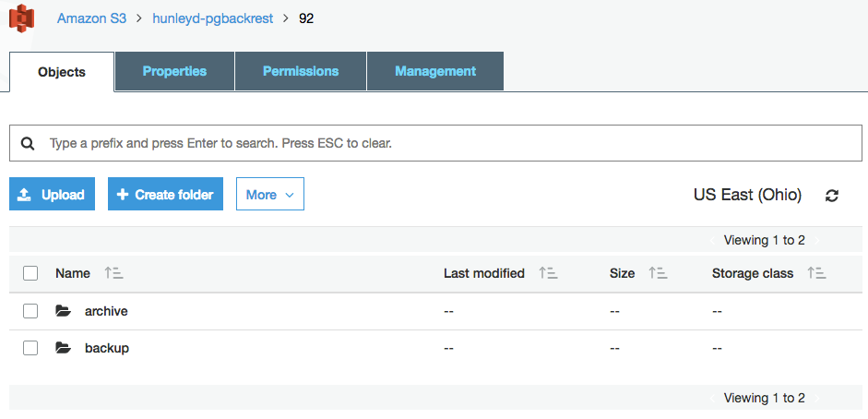The width and height of the screenshot is (868, 419).
Task: Open the archive folder by its name
Action: click(x=106, y=311)
